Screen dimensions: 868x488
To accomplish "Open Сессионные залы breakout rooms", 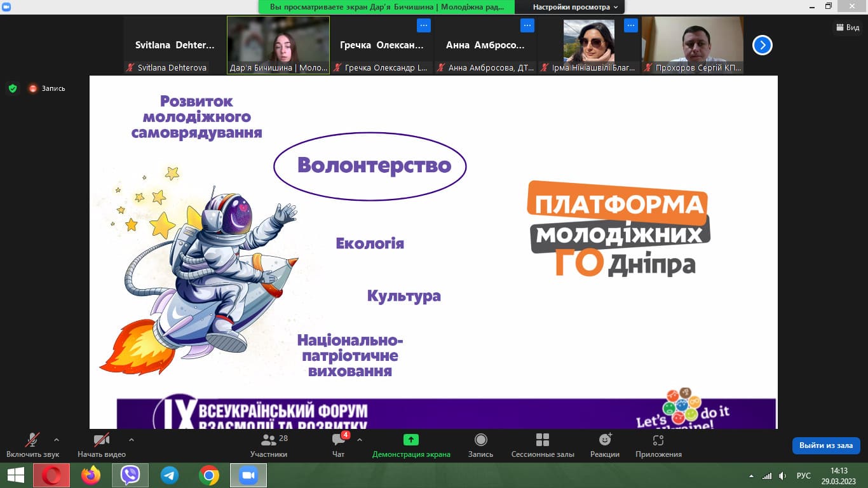I will click(x=543, y=445).
